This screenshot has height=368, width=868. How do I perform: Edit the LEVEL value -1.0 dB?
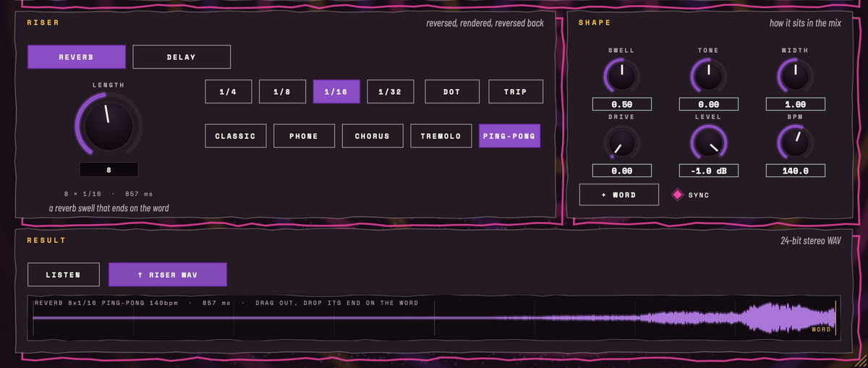[x=708, y=171]
